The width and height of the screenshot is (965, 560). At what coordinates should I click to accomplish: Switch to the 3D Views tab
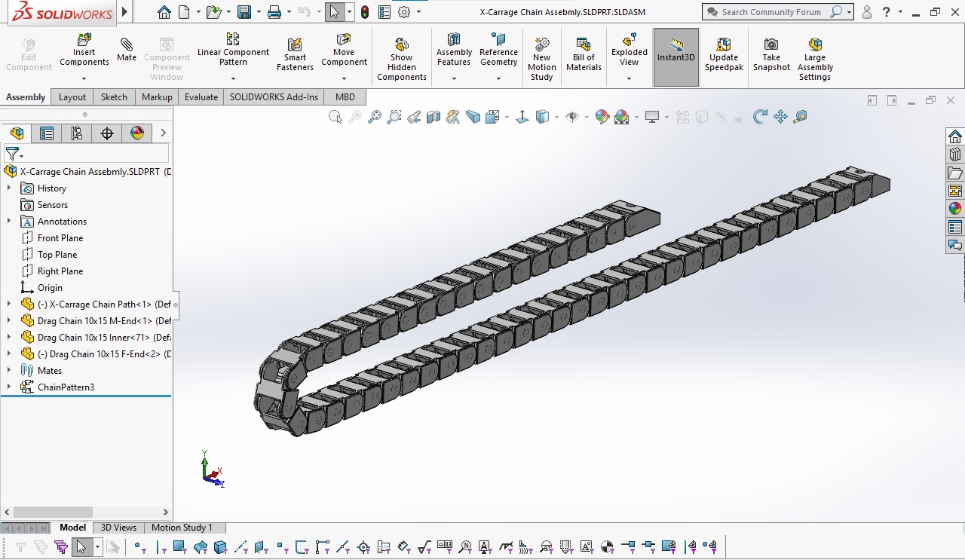119,528
